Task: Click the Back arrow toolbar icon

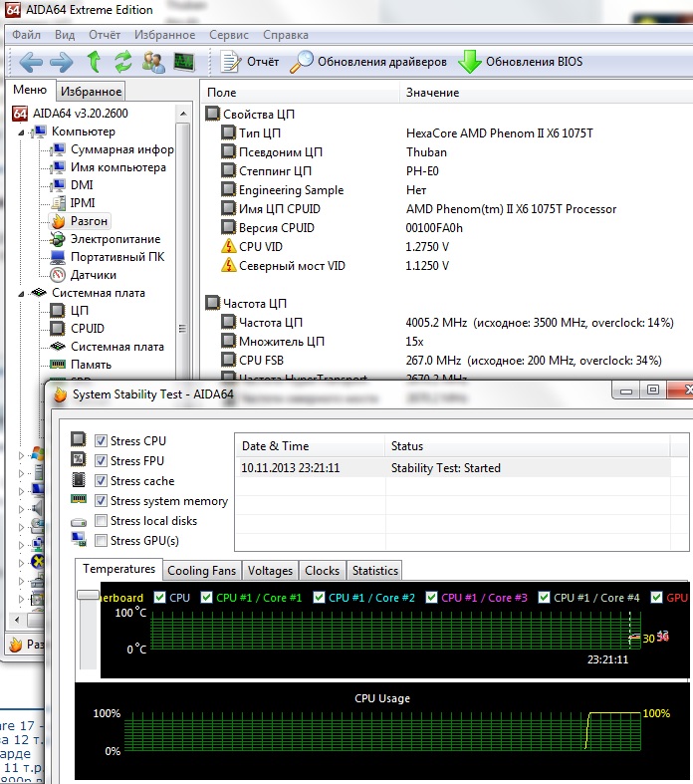Action: click(x=31, y=63)
